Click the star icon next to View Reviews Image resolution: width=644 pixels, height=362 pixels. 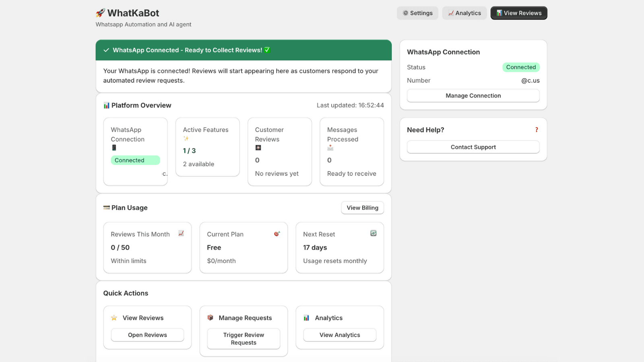click(x=114, y=317)
